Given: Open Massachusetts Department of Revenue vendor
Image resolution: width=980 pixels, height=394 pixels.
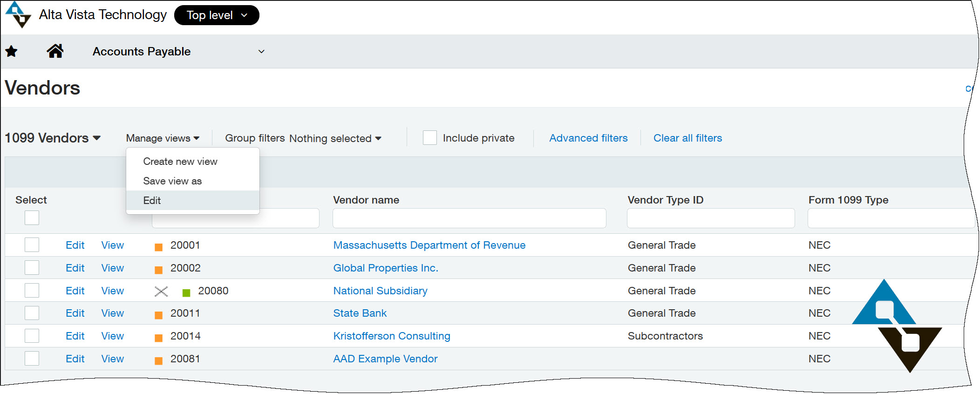Looking at the screenshot, I should point(429,245).
